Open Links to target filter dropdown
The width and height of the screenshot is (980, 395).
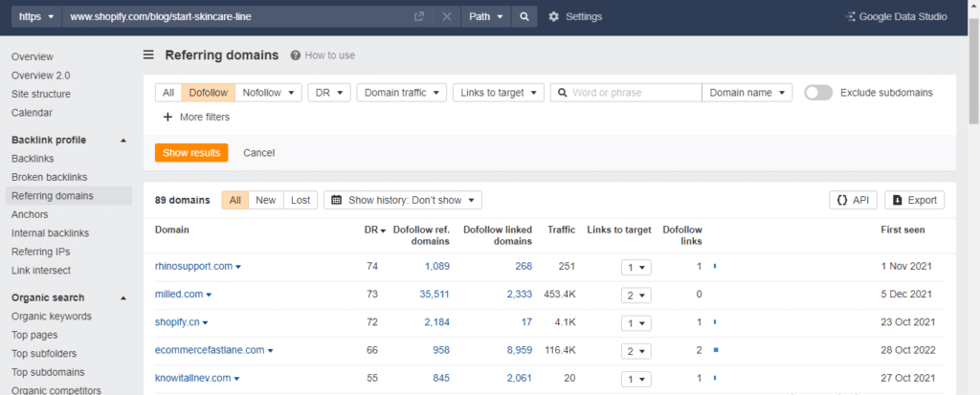499,93
